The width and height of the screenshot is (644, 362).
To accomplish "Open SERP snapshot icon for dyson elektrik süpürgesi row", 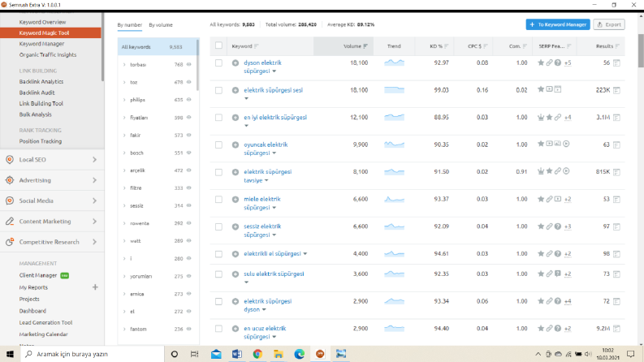I will [x=616, y=62].
